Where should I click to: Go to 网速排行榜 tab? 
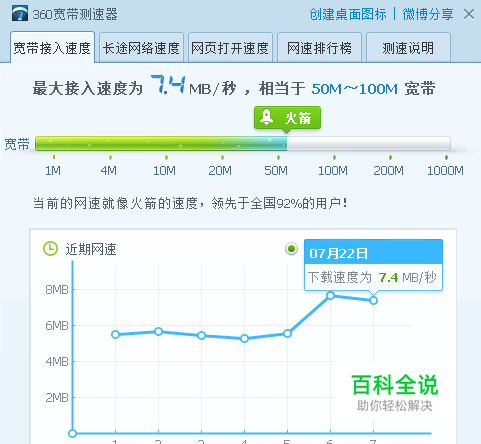319,48
